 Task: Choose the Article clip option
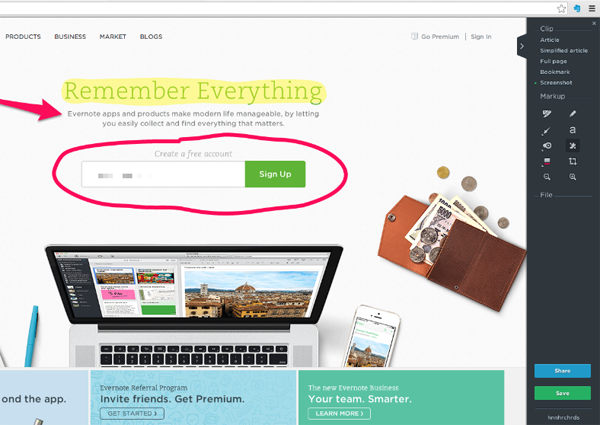(x=549, y=40)
